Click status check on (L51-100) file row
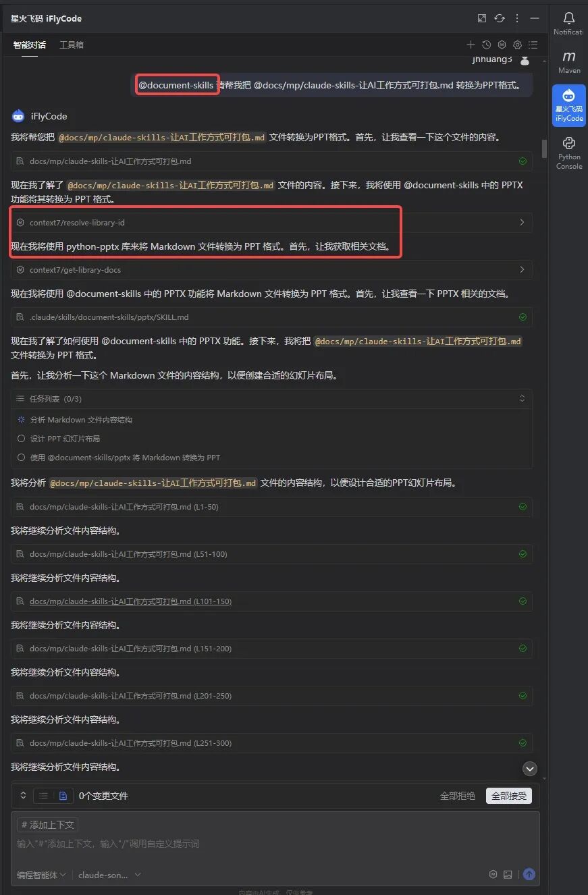This screenshot has width=588, height=895. click(523, 553)
